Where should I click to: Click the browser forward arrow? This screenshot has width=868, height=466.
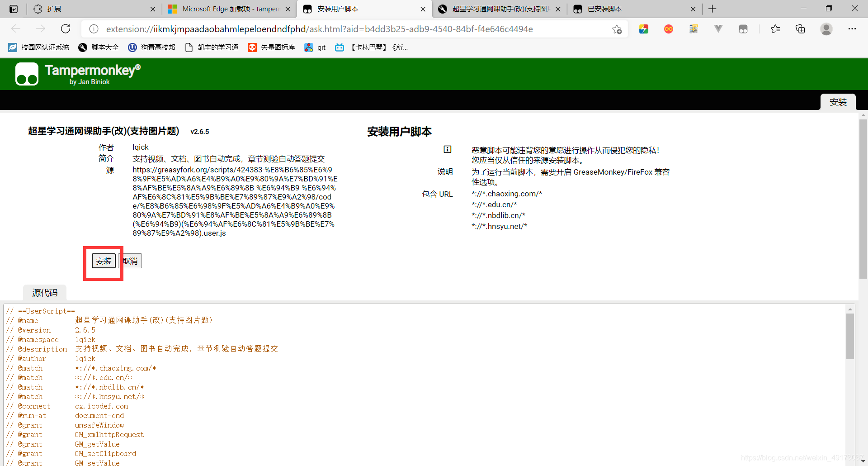pos(41,29)
